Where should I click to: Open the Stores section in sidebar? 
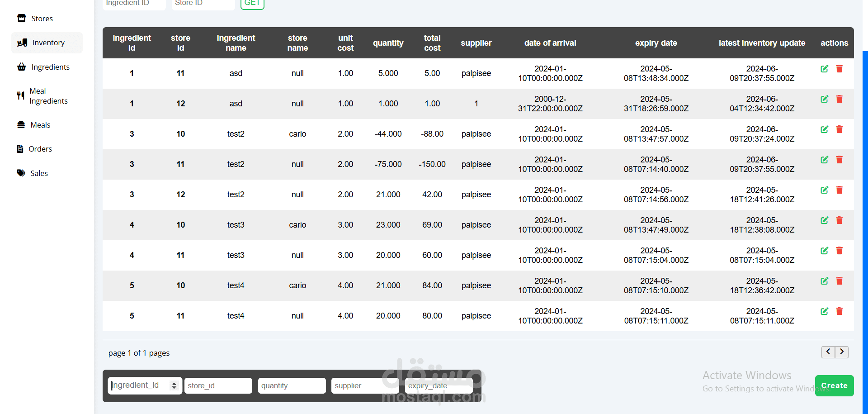47,19
